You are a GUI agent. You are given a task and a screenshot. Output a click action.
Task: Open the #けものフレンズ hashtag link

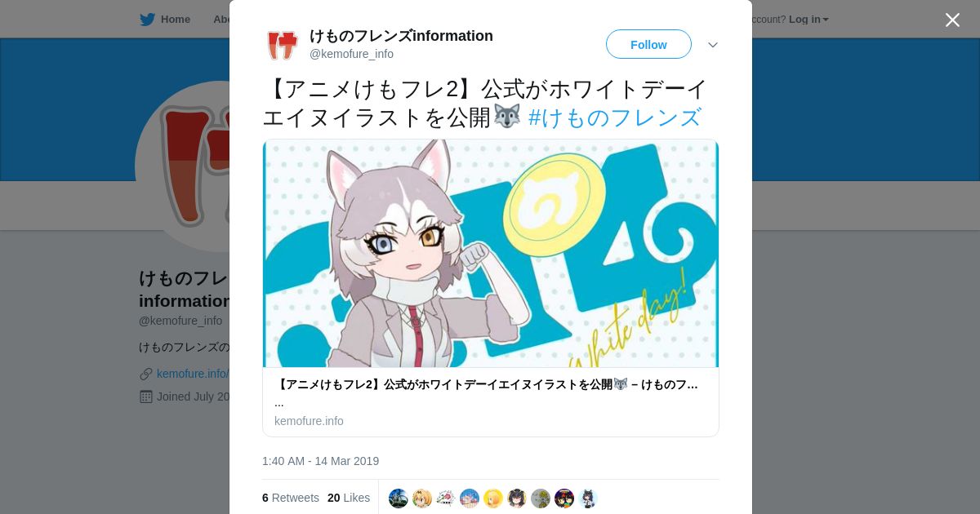click(615, 117)
